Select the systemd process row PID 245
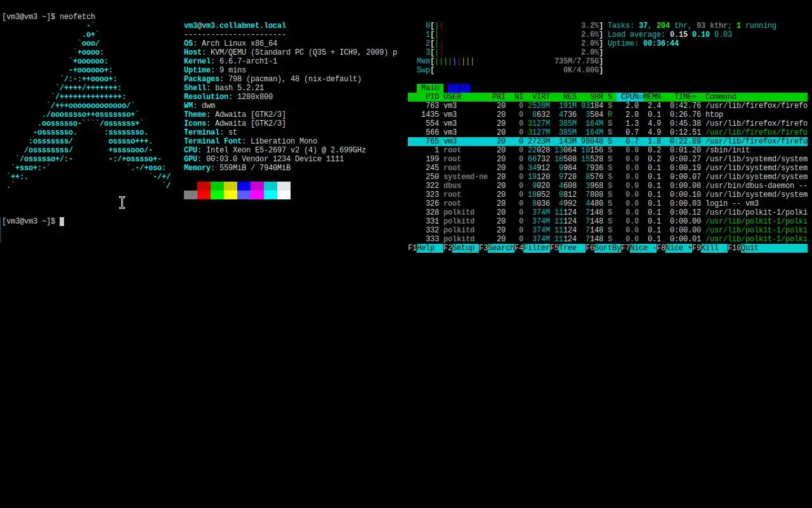The image size is (812, 508). [608, 168]
